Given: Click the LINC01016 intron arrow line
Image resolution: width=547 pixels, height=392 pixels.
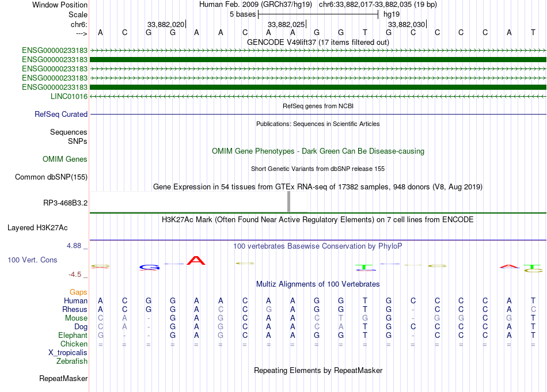Looking at the screenshot, I should tap(318, 96).
